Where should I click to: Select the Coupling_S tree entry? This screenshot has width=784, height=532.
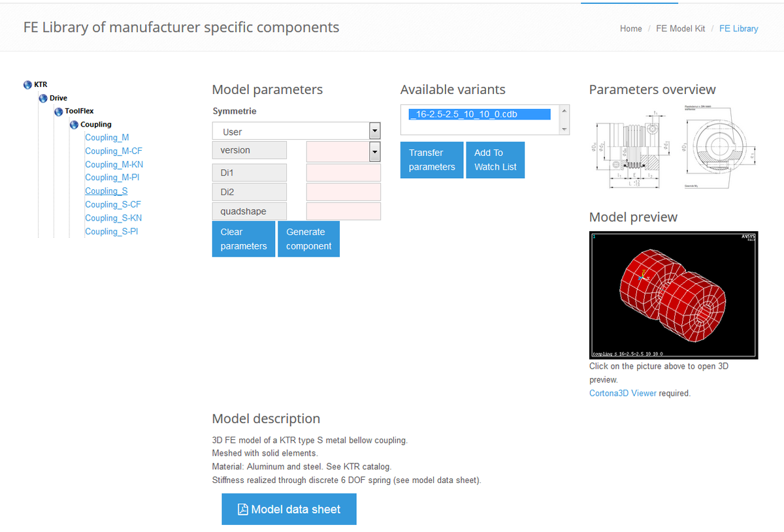pyautogui.click(x=106, y=191)
